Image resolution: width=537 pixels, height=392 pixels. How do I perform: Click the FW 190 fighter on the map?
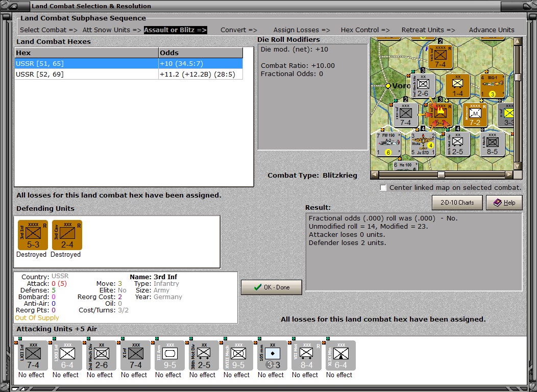388,144
